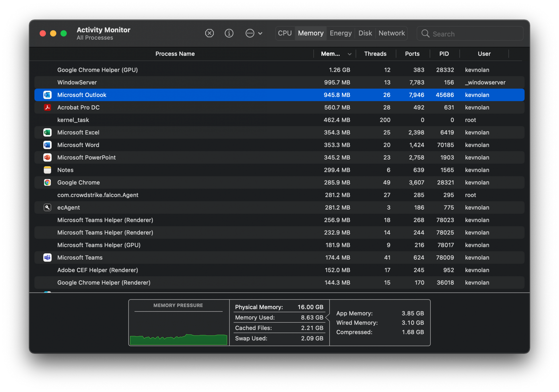The image size is (559, 392).
Task: Click the Search input field
Action: pos(475,34)
